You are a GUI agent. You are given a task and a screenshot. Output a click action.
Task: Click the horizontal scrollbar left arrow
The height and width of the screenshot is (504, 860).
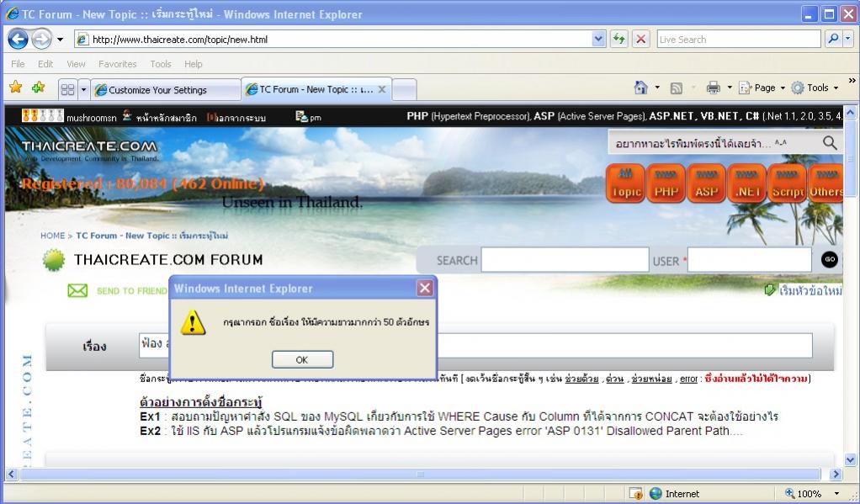pyautogui.click(x=12, y=475)
